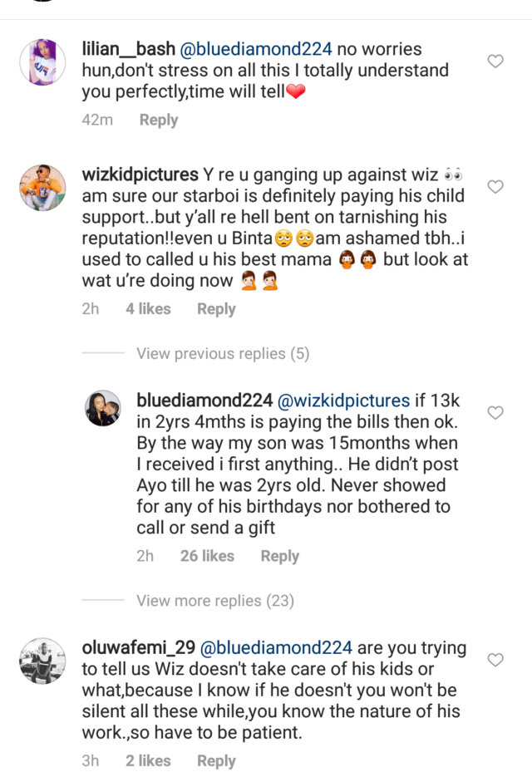The width and height of the screenshot is (532, 772).
Task: Tap heart on bluediamond224's reply
Action: (x=495, y=413)
